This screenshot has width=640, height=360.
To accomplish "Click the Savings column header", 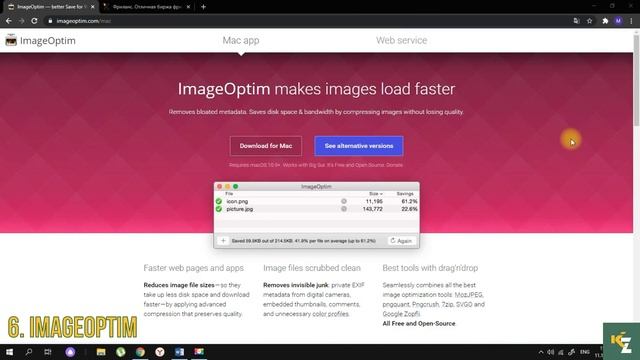I will tap(405, 193).
